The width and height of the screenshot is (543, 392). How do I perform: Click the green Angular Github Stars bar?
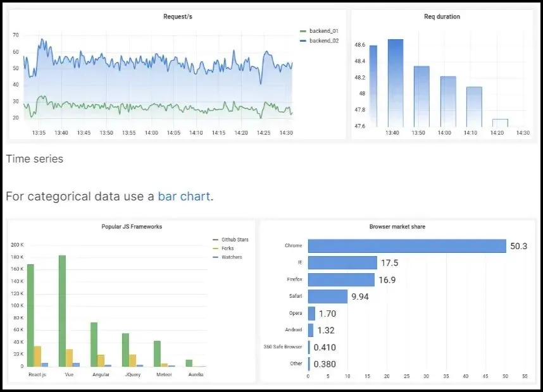click(x=94, y=345)
